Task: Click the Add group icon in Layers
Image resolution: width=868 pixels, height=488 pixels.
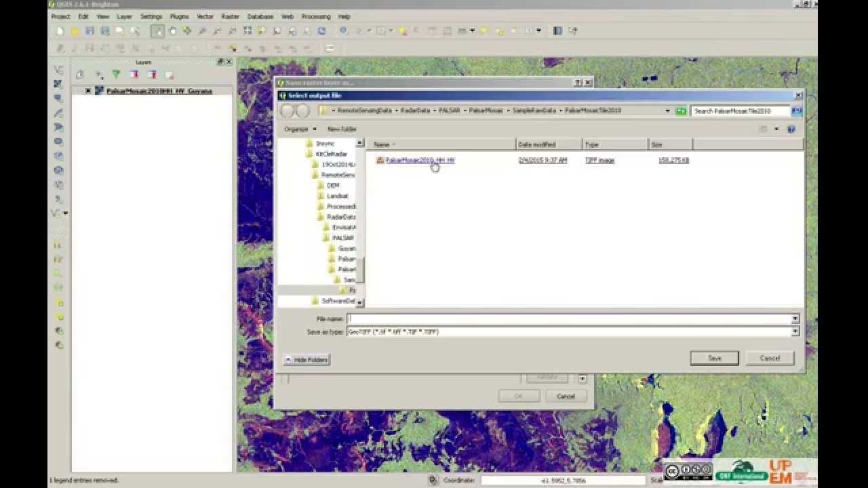Action: 80,75
